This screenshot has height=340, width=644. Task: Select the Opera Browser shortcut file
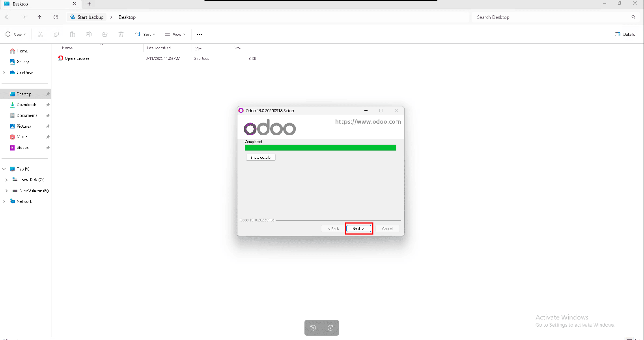[x=78, y=58]
